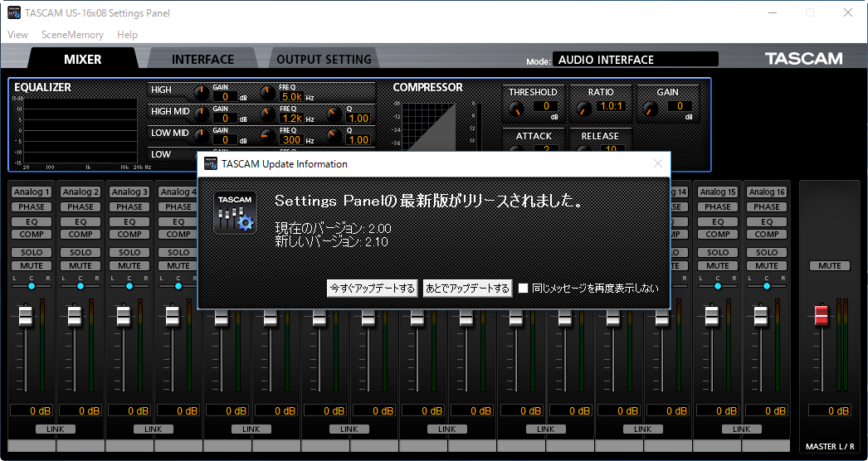Image resolution: width=868 pixels, height=461 pixels.
Task: Click 今すぐアップデートする button
Action: coord(372,289)
